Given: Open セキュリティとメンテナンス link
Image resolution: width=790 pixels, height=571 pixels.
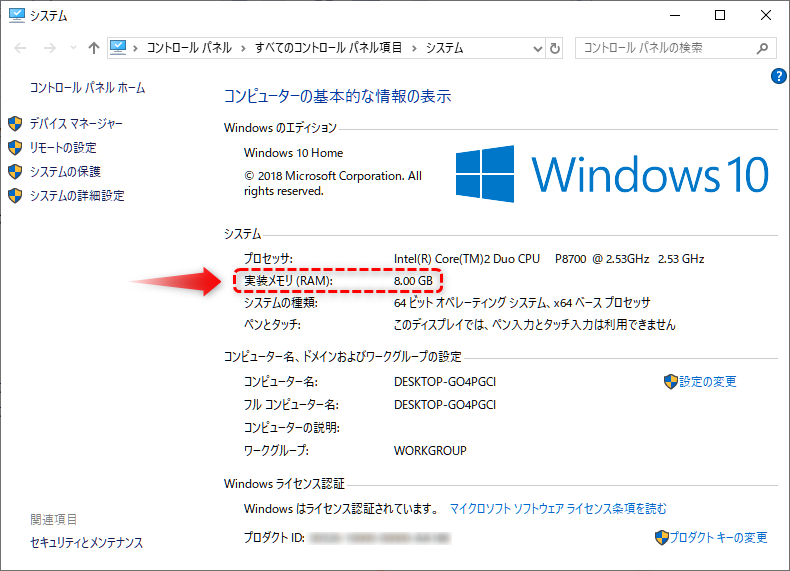Looking at the screenshot, I should click(x=86, y=542).
